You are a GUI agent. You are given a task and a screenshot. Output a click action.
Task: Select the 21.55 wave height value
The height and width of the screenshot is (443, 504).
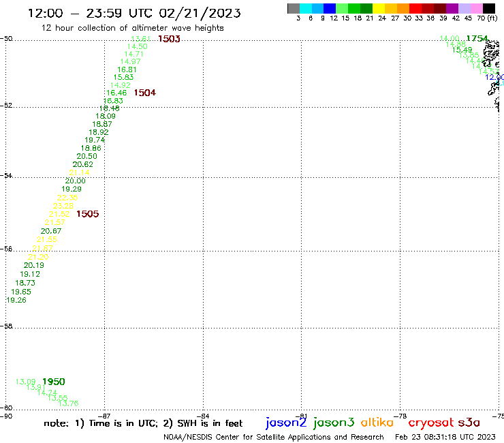(46, 239)
